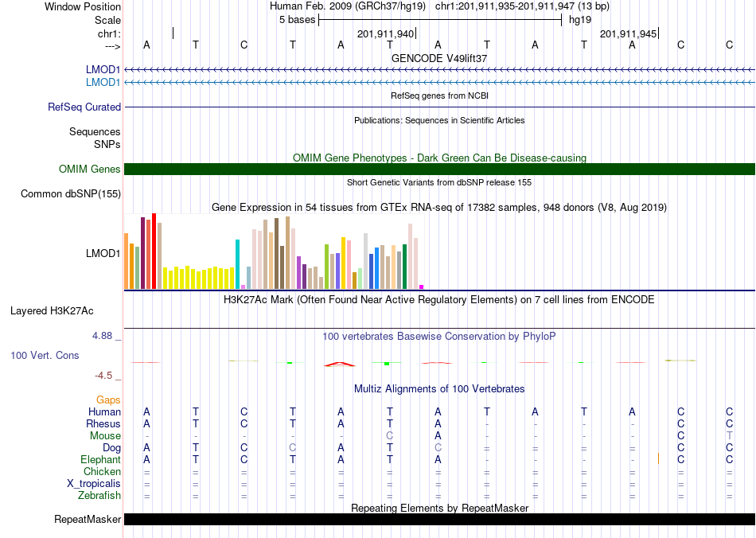
Task: Click the yellow bars in GTEx chart
Action: 199,279
